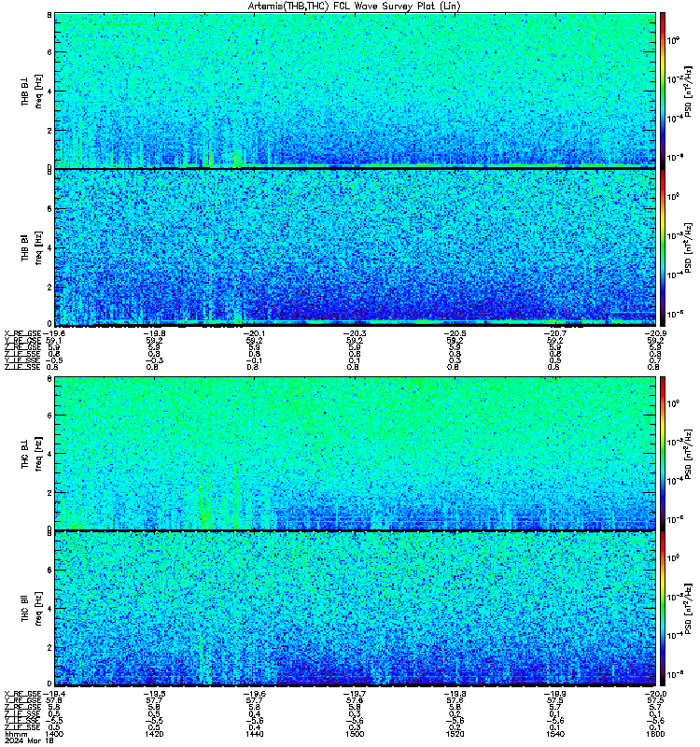This screenshot has height=747, width=700.
Task: Click the '1520' time tick label
Action: (x=455, y=734)
